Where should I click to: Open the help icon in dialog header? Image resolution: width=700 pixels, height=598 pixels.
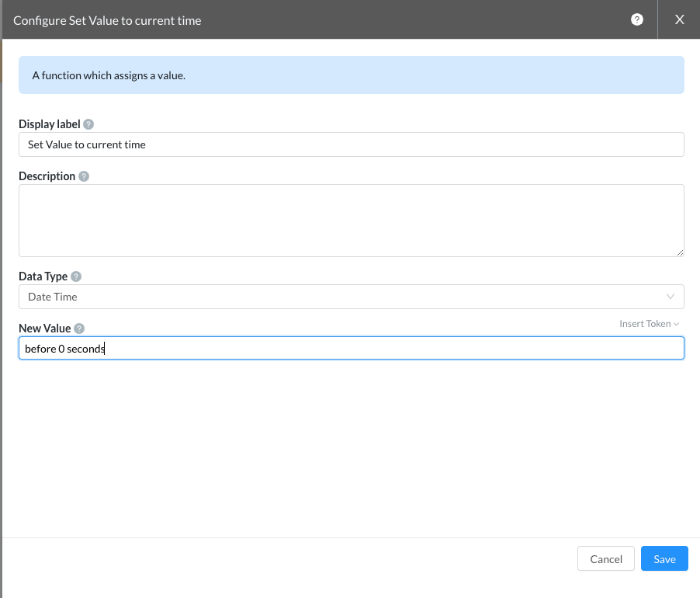637,20
